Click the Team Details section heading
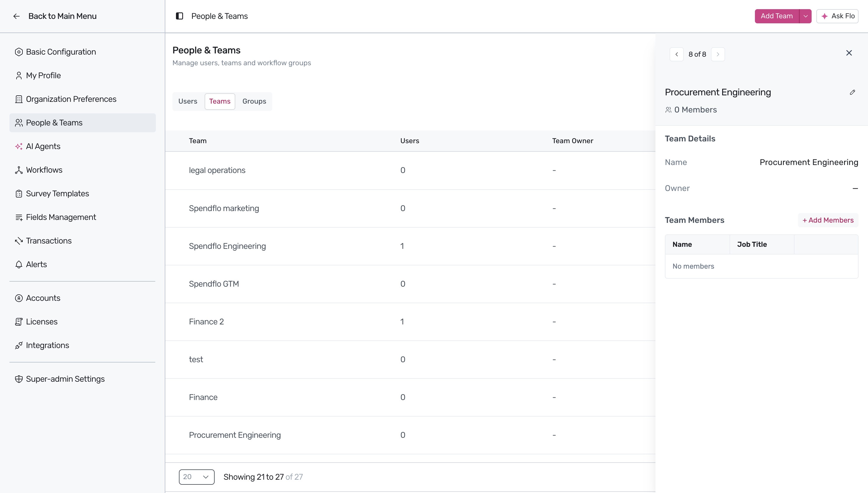Viewport: 868px width, 493px height. (x=690, y=139)
